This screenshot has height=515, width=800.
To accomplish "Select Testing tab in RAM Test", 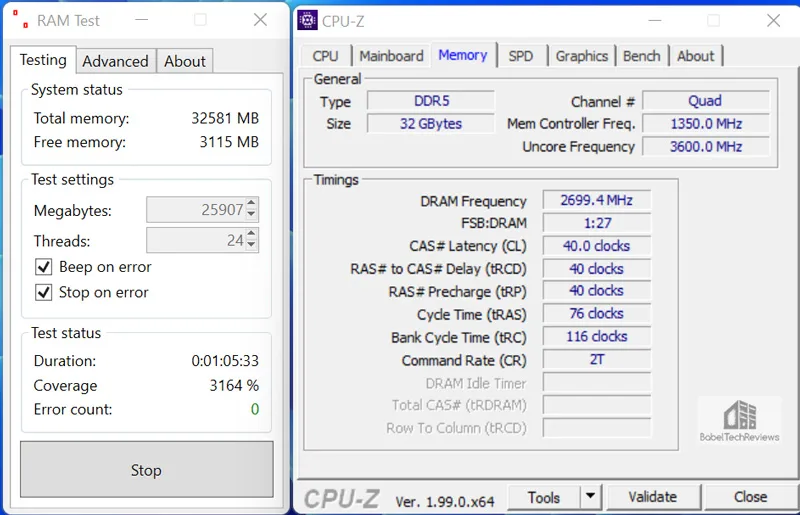I will [x=43, y=60].
